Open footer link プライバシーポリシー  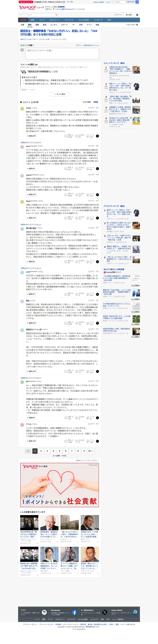[x=31, y=625]
